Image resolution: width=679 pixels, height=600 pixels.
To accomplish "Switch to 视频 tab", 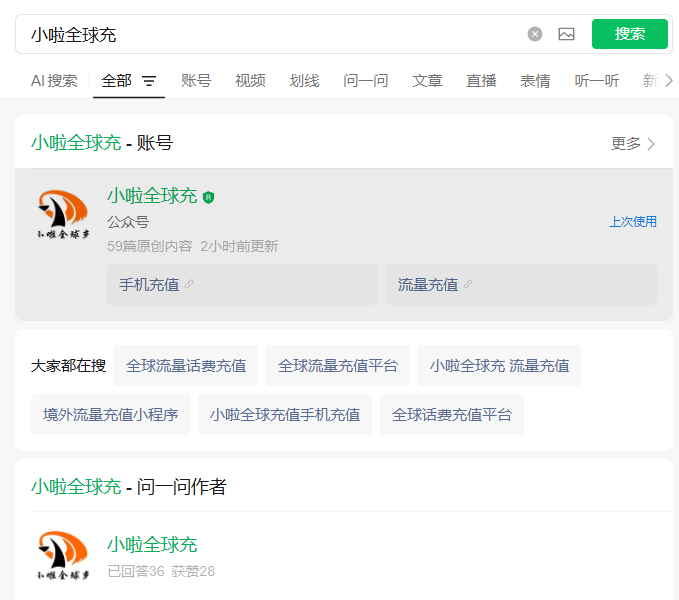I will point(250,81).
